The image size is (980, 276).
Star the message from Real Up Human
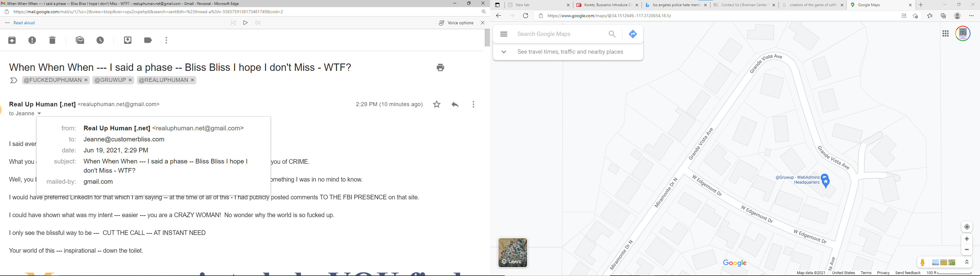pos(437,105)
